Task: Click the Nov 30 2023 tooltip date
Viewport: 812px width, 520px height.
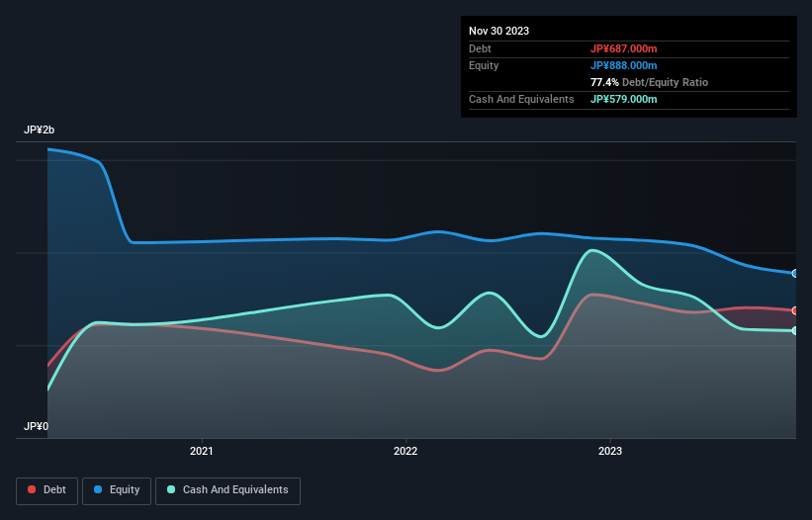Action: (498, 31)
